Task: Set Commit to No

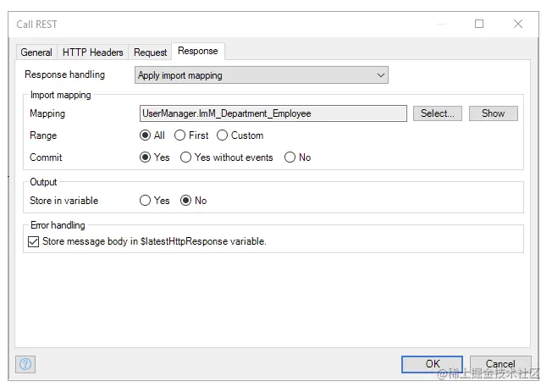Action: click(x=290, y=157)
